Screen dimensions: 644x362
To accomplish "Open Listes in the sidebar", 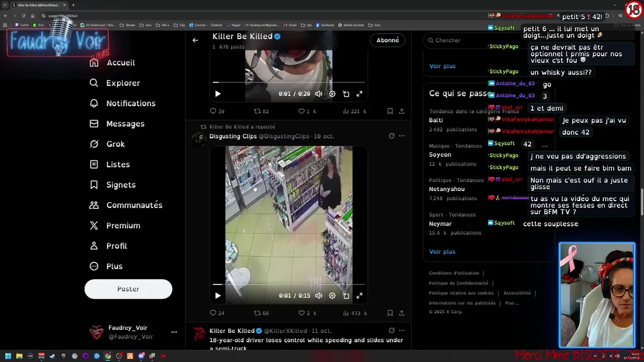I will click(x=110, y=164).
